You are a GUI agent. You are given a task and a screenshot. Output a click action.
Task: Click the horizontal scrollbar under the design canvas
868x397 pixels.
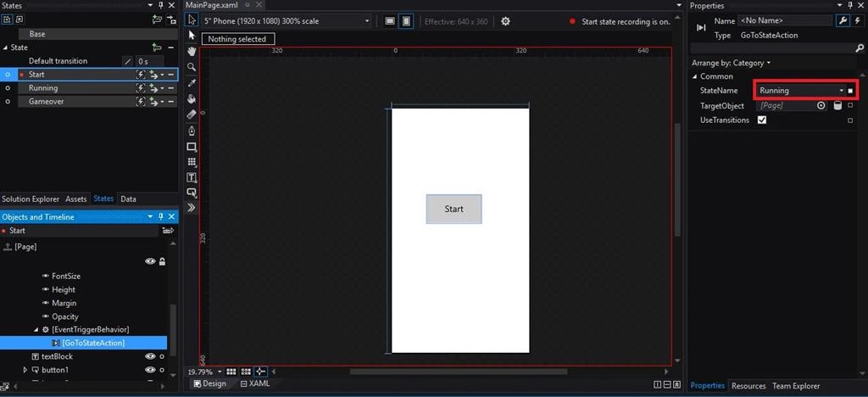pyautogui.click(x=459, y=372)
